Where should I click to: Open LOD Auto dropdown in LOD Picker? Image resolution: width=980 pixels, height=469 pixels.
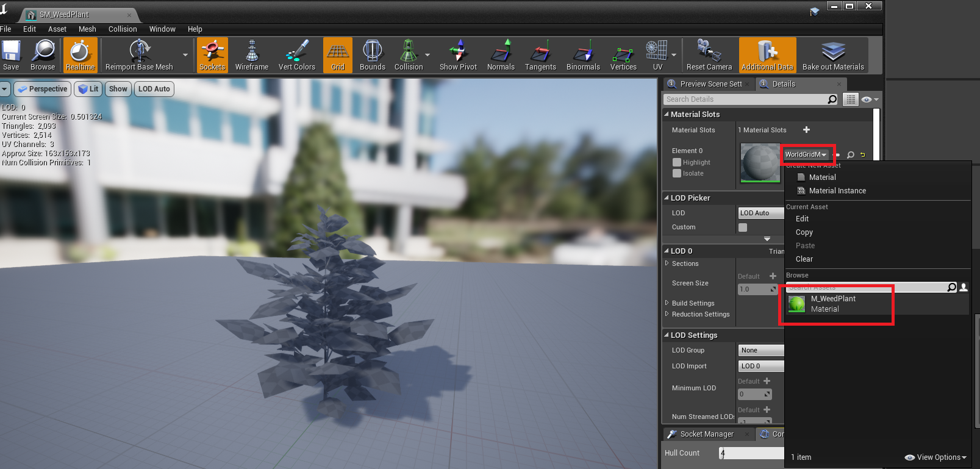tap(761, 213)
